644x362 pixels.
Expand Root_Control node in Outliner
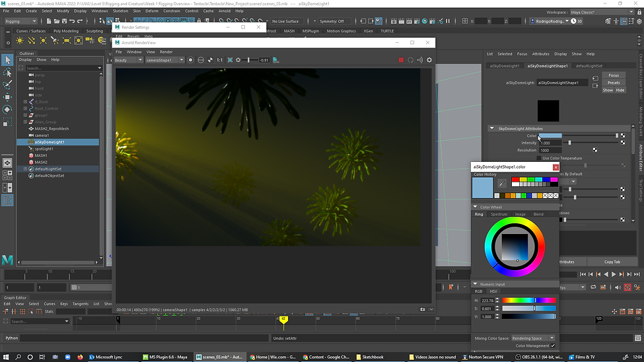click(26, 108)
